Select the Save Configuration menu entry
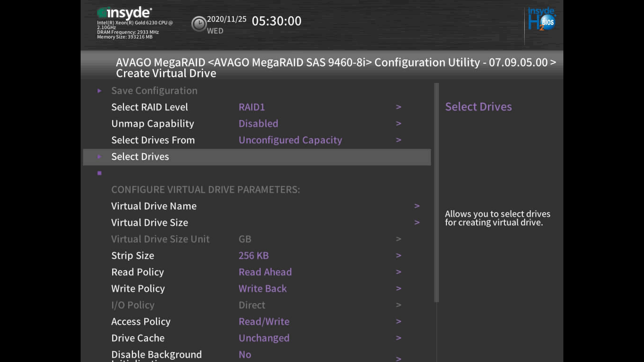This screenshot has height=362, width=644. (154, 90)
